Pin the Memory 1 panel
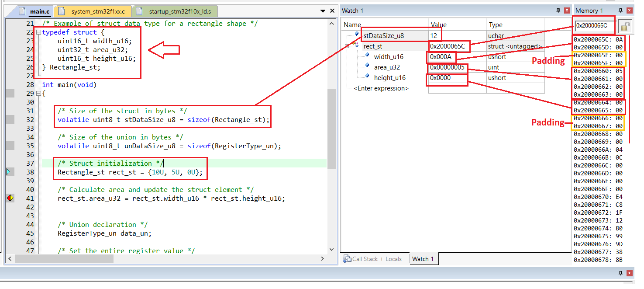The height and width of the screenshot is (289, 644). click(x=621, y=10)
